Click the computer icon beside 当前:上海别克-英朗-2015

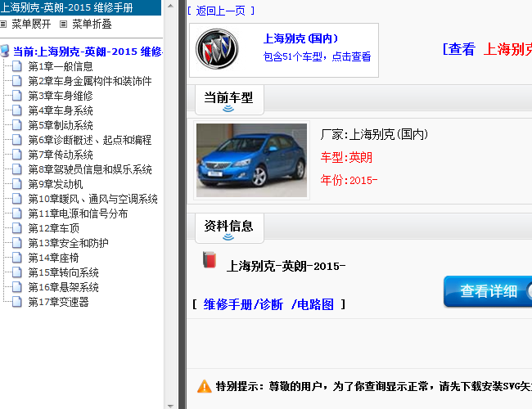tap(5, 51)
